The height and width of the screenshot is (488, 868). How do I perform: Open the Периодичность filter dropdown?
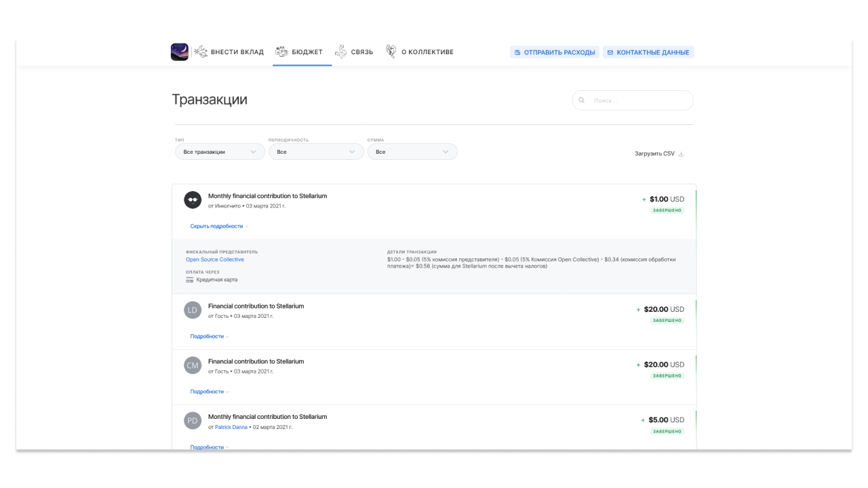[315, 152]
